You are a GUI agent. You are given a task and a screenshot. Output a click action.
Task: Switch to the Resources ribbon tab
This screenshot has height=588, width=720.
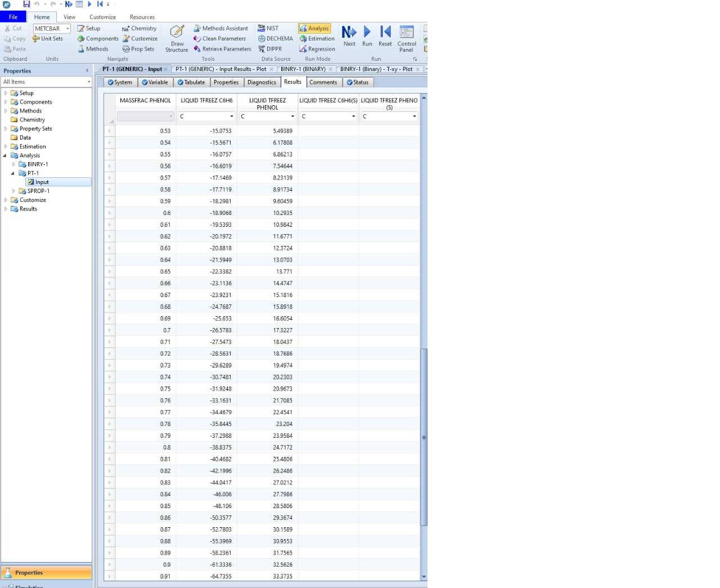pos(142,17)
